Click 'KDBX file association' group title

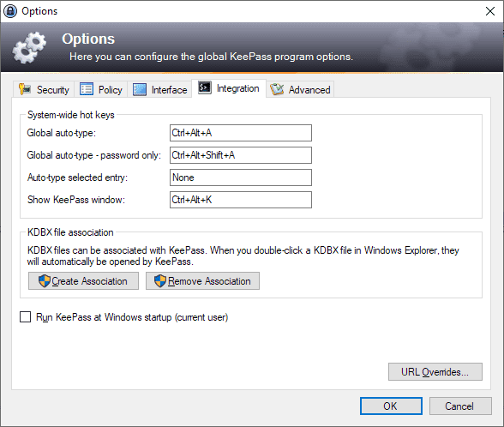pyautogui.click(x=70, y=232)
